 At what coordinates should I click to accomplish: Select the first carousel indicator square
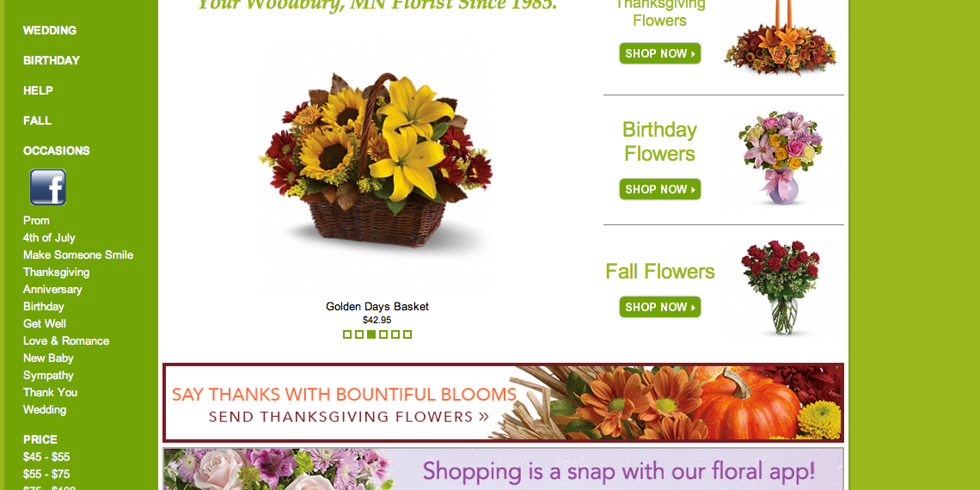pyautogui.click(x=347, y=334)
